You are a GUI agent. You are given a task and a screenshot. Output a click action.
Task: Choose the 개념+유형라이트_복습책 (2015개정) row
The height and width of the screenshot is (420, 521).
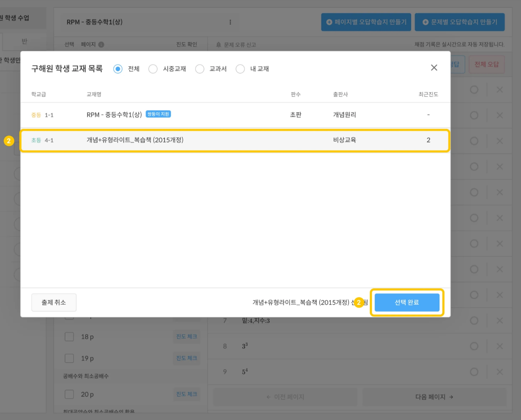point(235,140)
